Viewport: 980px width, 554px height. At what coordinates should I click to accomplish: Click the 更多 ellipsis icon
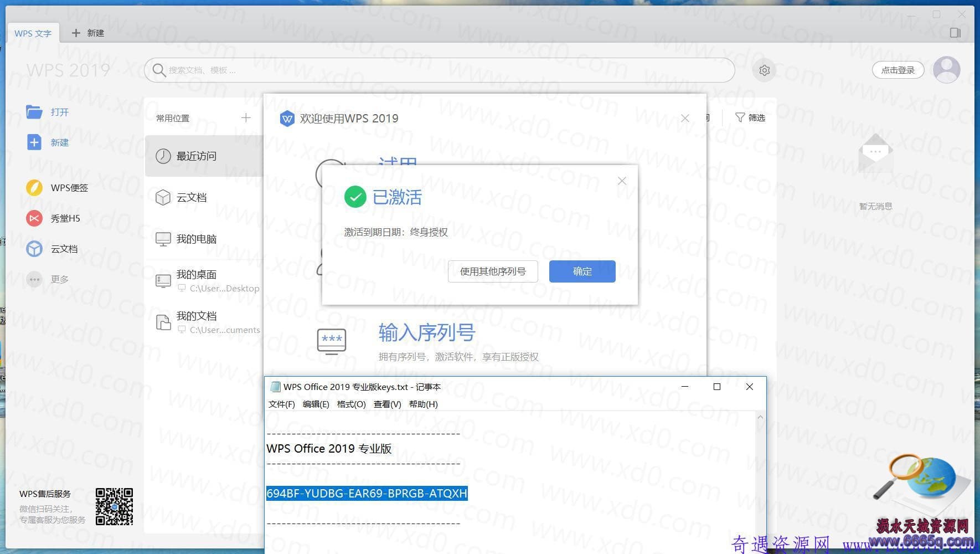click(34, 279)
